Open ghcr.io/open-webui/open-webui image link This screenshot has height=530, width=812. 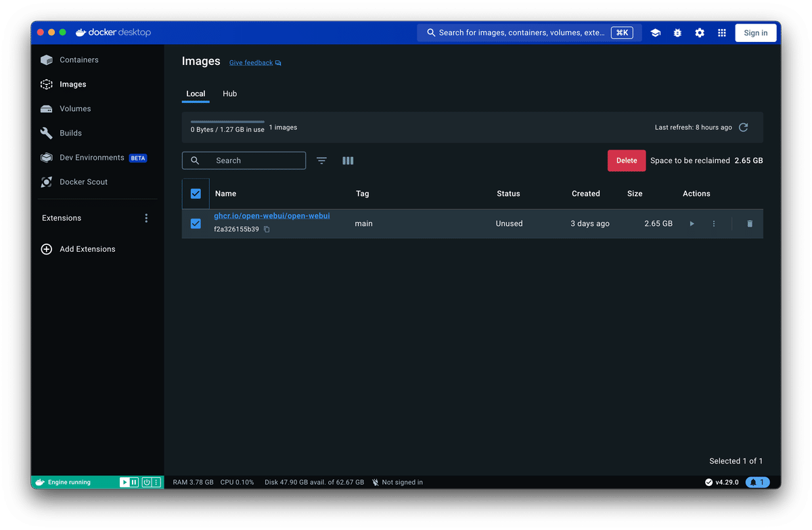pyautogui.click(x=272, y=216)
